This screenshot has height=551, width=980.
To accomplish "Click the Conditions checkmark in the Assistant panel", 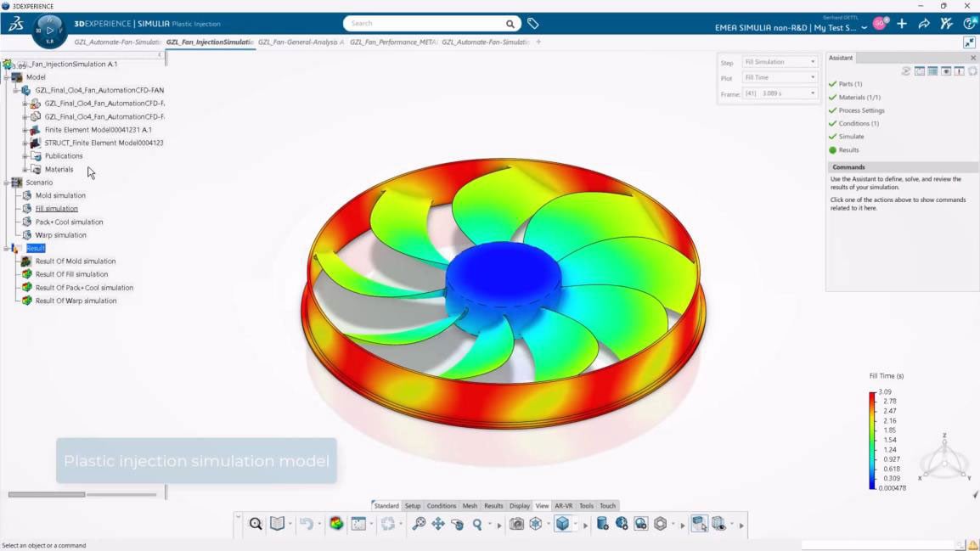I will click(x=832, y=123).
